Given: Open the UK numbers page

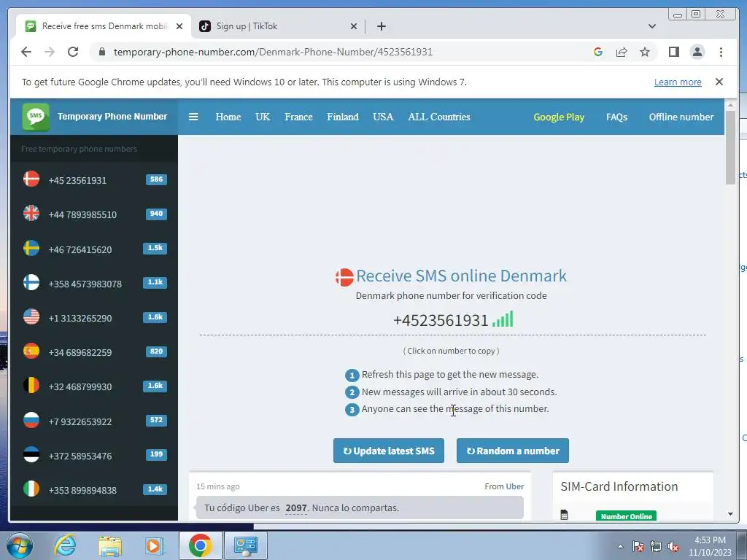Looking at the screenshot, I should [x=263, y=117].
